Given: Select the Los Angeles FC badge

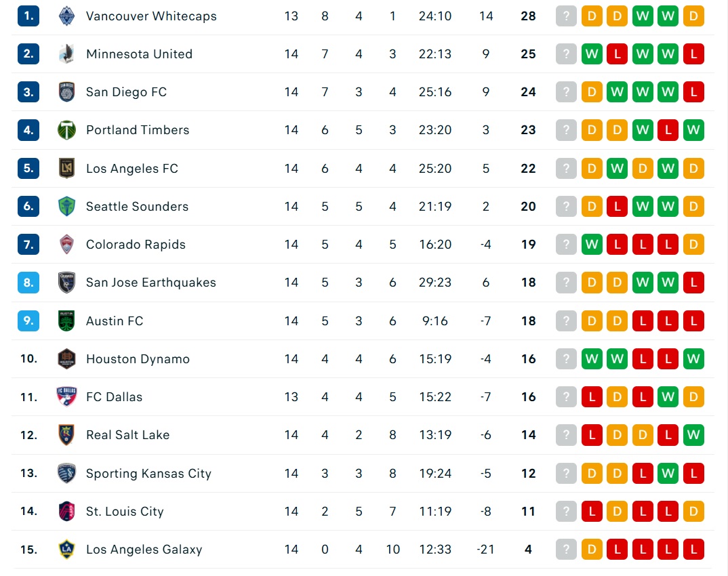Looking at the screenshot, I should click(x=67, y=169).
